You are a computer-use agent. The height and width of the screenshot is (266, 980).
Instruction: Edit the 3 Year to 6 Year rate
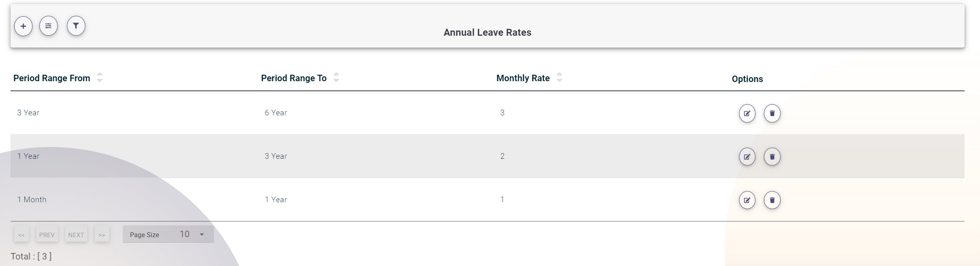(x=746, y=113)
